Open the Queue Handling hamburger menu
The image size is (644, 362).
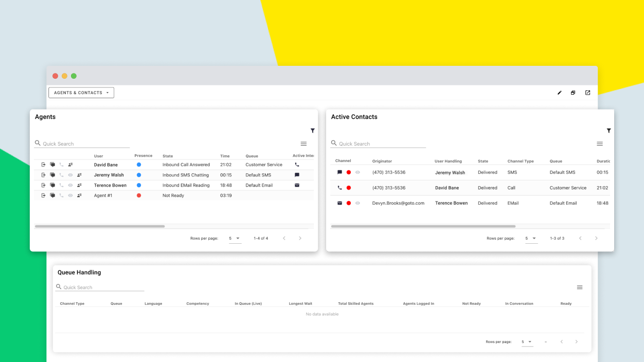coord(579,287)
